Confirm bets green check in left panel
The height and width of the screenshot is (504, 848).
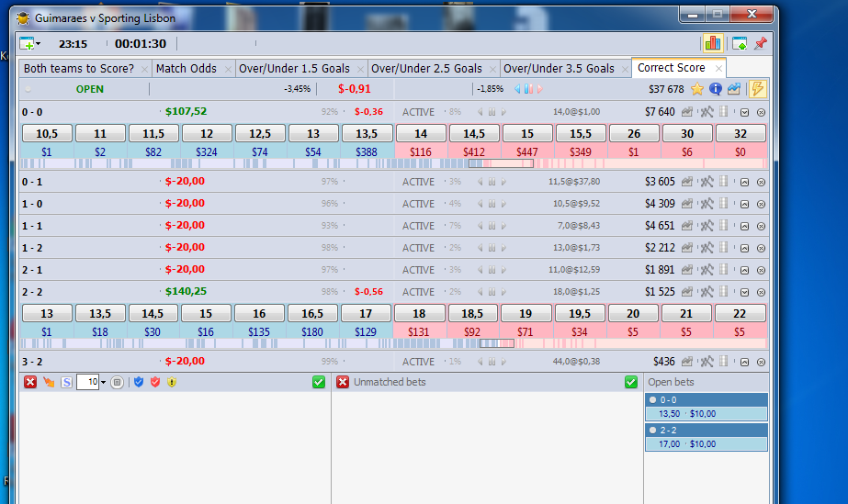click(319, 383)
